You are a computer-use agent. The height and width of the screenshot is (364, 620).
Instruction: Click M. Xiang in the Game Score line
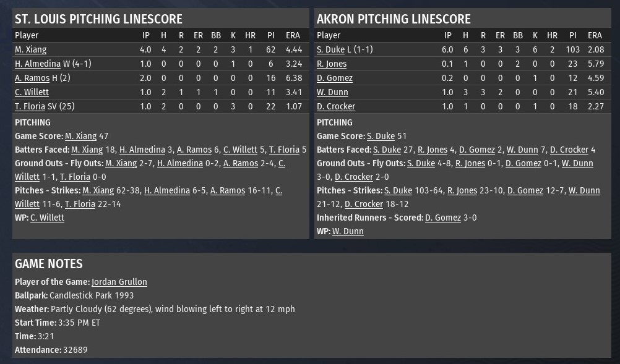click(80, 136)
